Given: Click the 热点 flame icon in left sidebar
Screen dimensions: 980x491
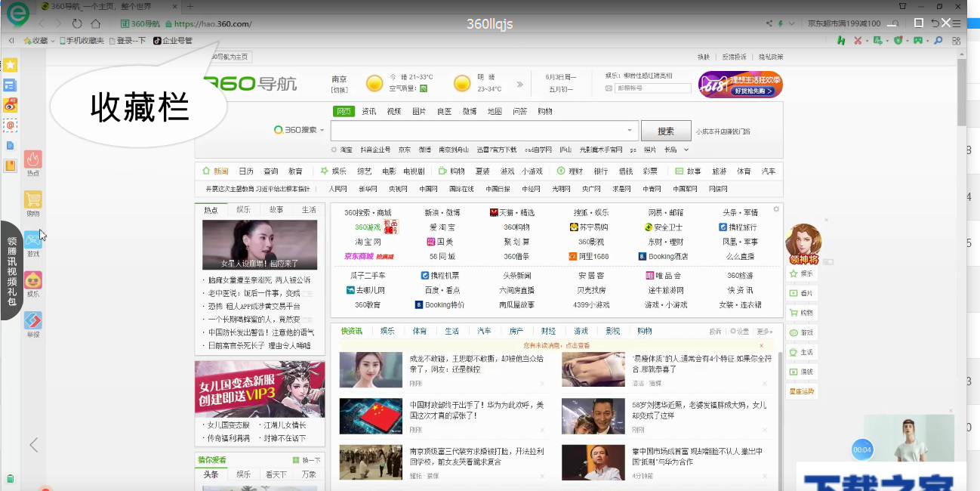Looking at the screenshot, I should [32, 161].
